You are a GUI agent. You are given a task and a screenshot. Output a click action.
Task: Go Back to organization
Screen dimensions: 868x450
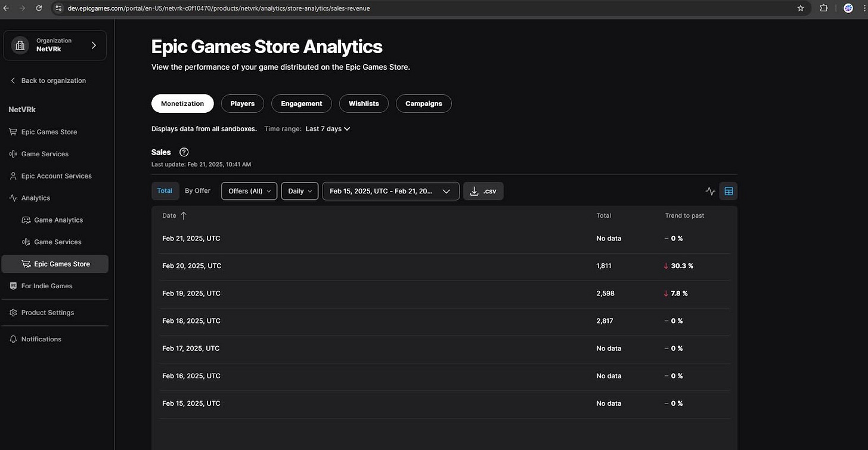pyautogui.click(x=48, y=81)
